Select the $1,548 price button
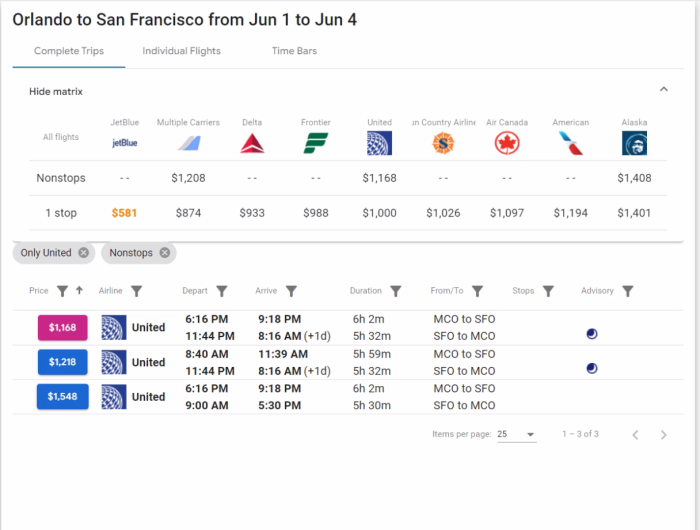The height and width of the screenshot is (530, 700). click(62, 396)
